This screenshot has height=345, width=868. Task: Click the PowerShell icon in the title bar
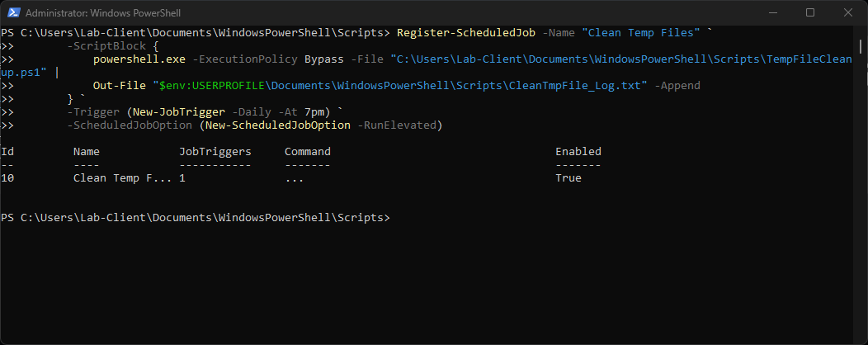[12, 12]
